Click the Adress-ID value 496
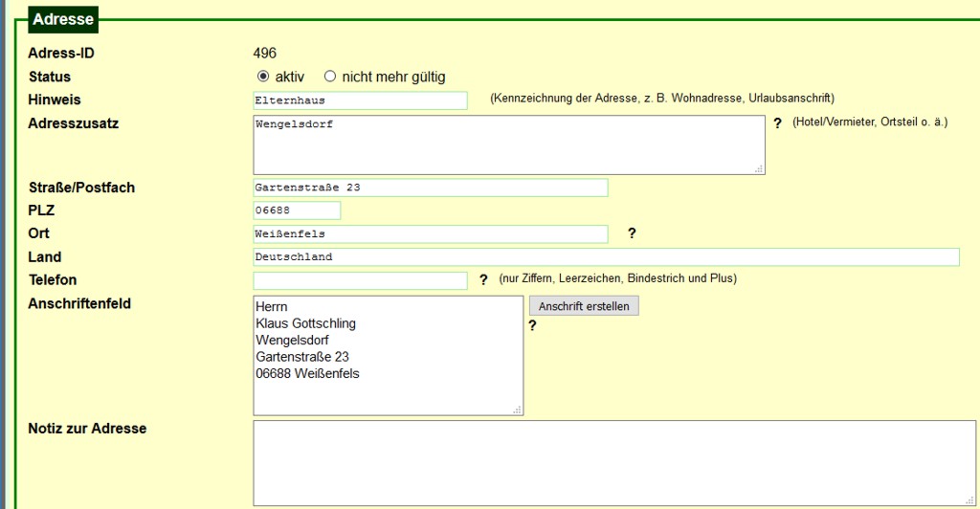Image resolution: width=980 pixels, height=509 pixels. tap(265, 54)
